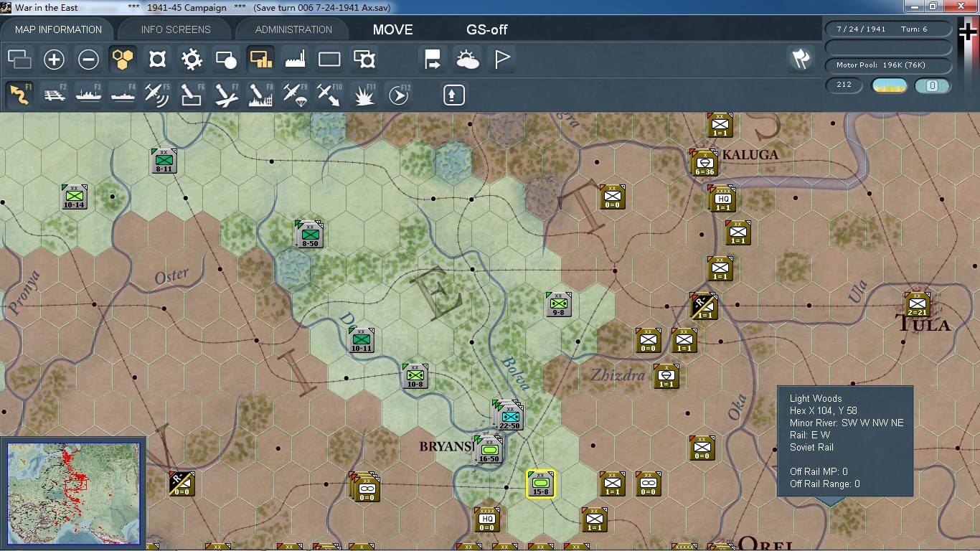Select Move mode F1 arrow icon
Viewport: 980px width, 551px height.
19,95
